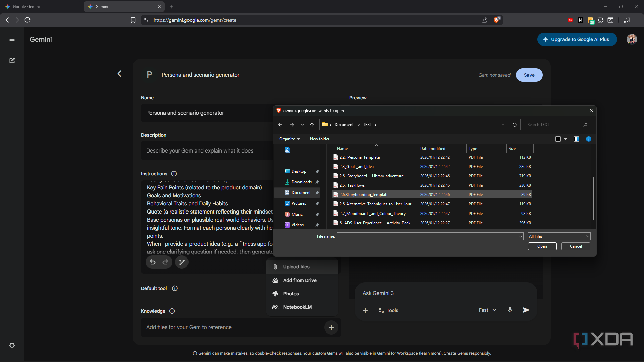Click the magic rewrite pen icon
The image size is (644, 362).
(182, 262)
